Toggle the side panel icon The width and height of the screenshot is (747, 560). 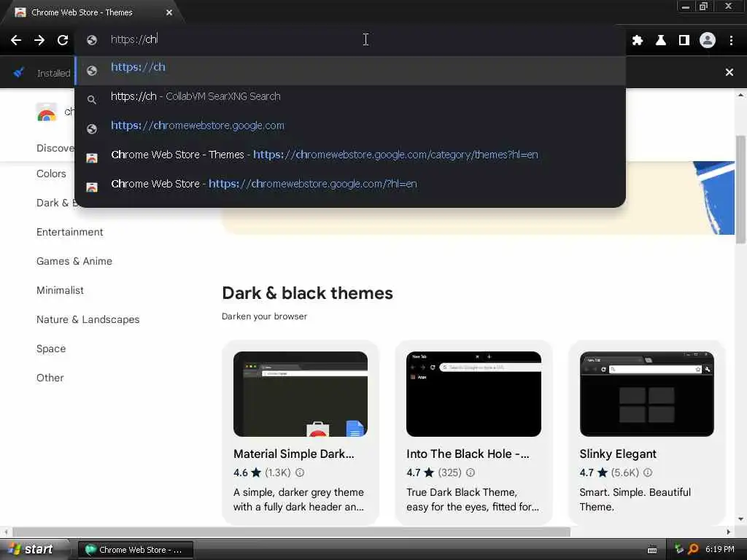pyautogui.click(x=684, y=41)
